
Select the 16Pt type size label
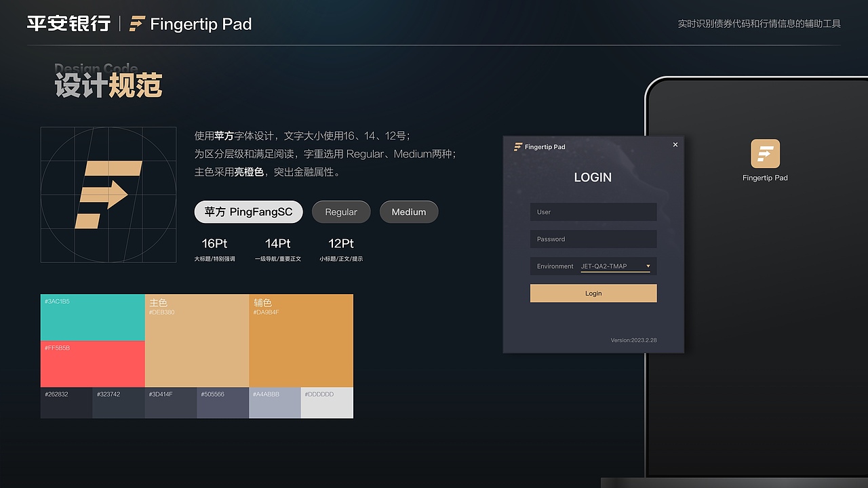tap(214, 243)
